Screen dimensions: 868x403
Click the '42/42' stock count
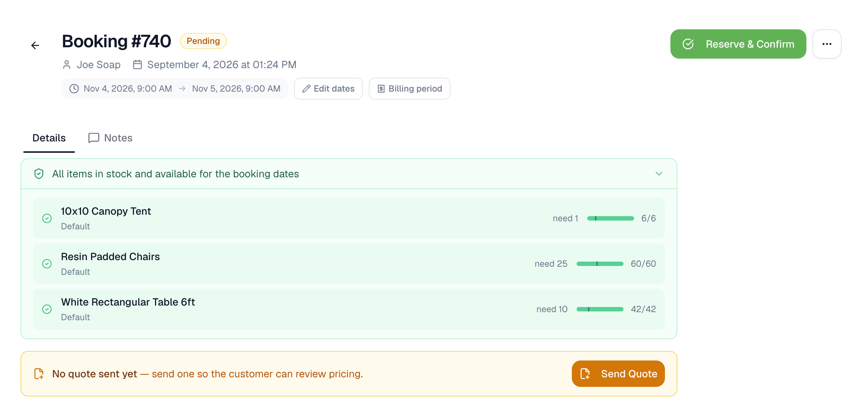(643, 309)
